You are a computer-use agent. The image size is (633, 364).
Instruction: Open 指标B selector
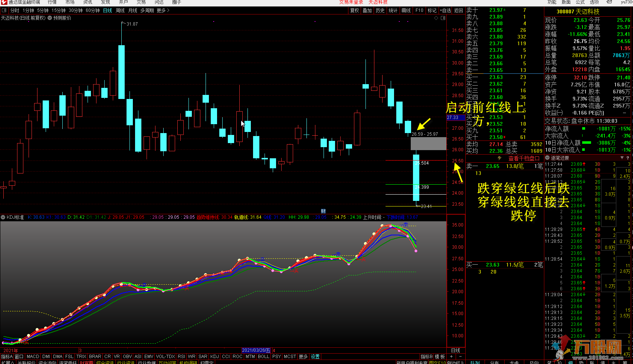427,357
